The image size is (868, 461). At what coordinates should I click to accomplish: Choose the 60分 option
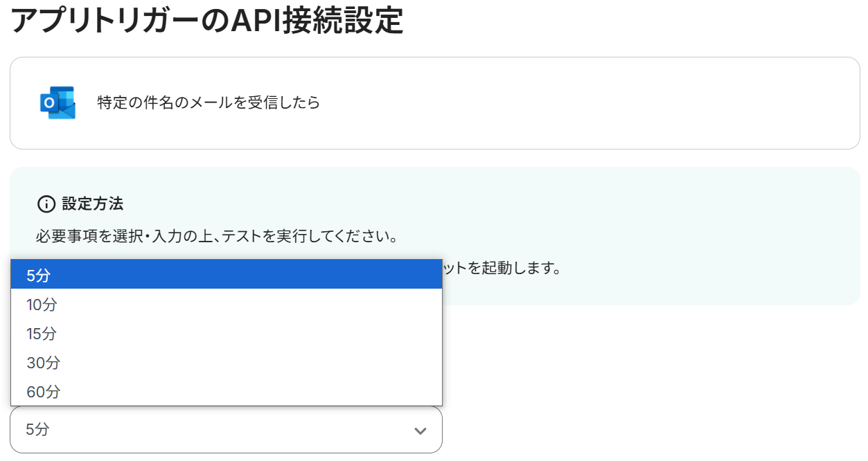[x=227, y=391]
